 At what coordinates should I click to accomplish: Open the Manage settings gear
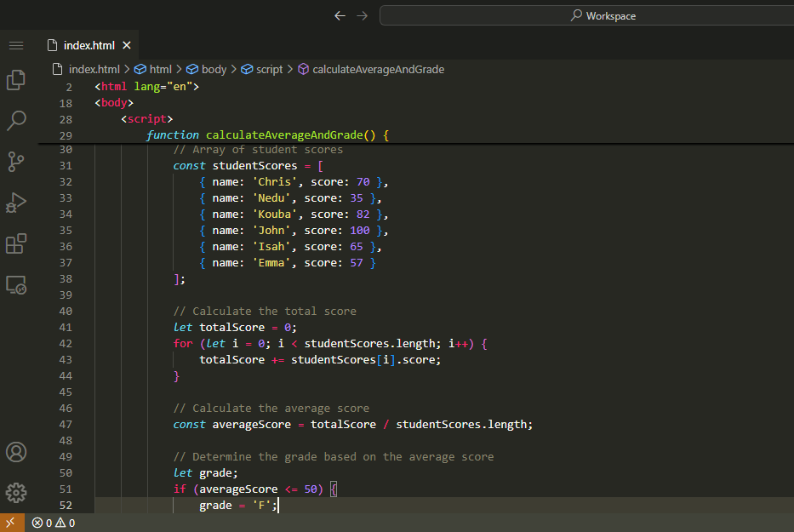pos(16,492)
